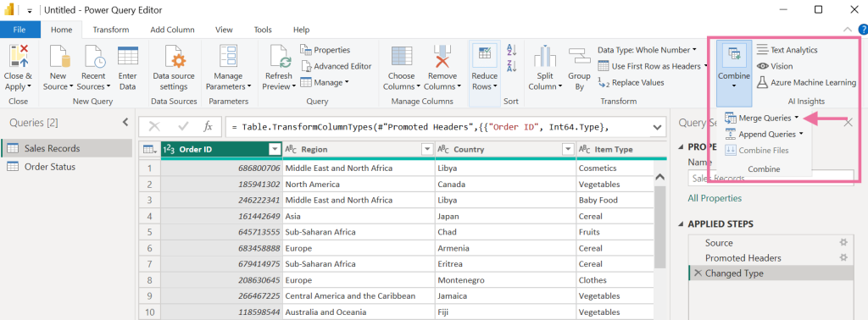The height and width of the screenshot is (320, 868).
Task: Switch to the Help tab
Action: 301,30
